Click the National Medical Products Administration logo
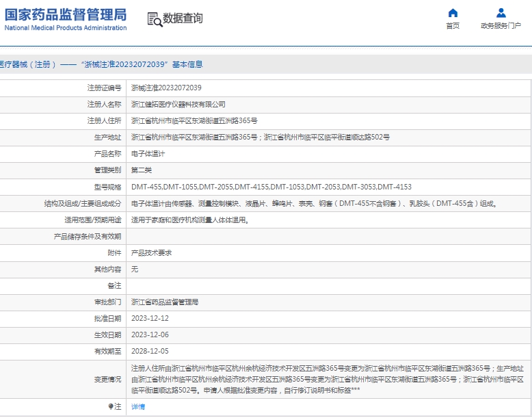The width and height of the screenshot is (532, 420). (x=66, y=19)
